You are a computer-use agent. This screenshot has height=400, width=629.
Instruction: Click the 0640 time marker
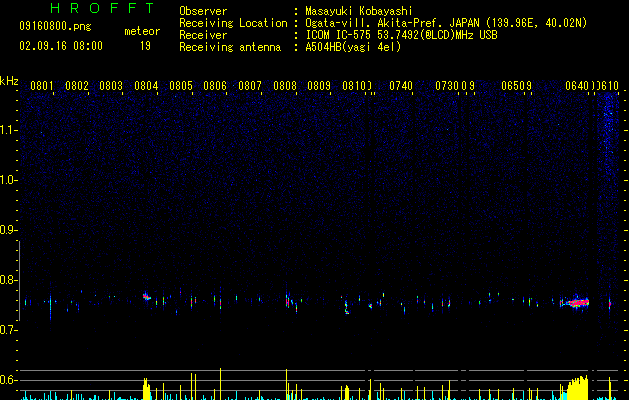point(577,86)
